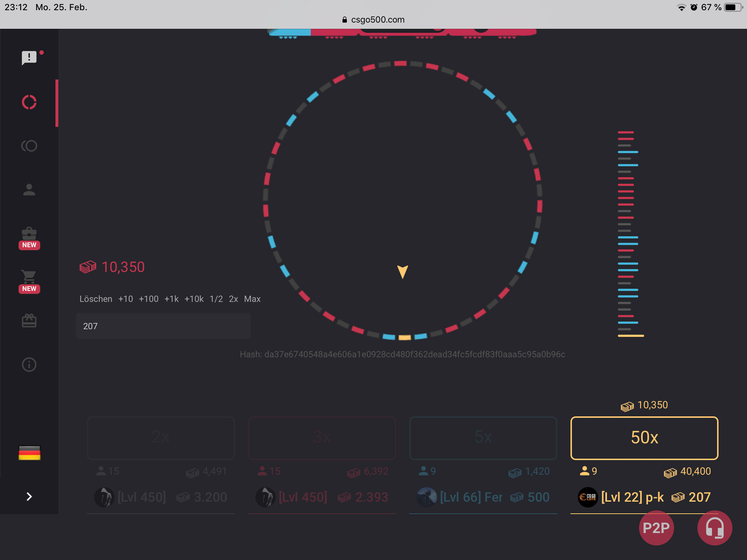
Task: Place bet on 50x
Action: point(644,437)
